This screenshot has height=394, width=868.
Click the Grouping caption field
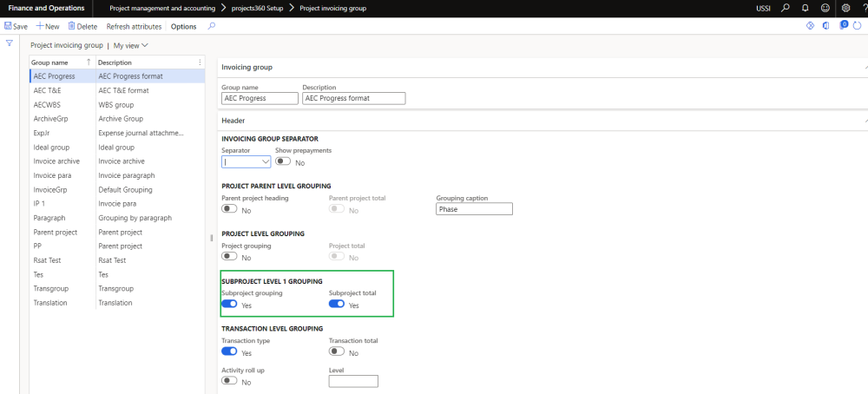tap(475, 209)
